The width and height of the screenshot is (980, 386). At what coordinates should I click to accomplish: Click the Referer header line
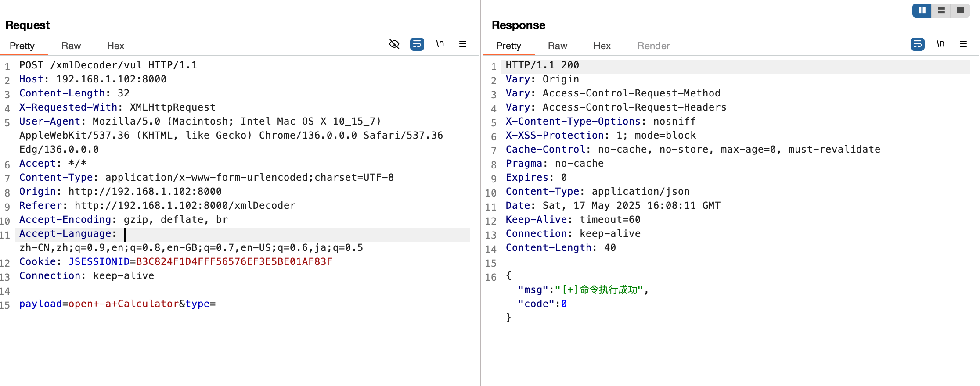pyautogui.click(x=157, y=206)
